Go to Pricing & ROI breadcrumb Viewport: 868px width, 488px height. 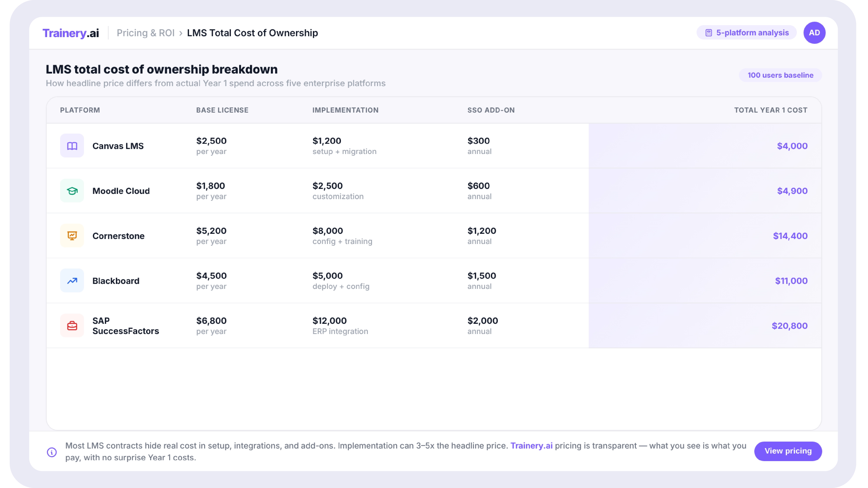(146, 33)
